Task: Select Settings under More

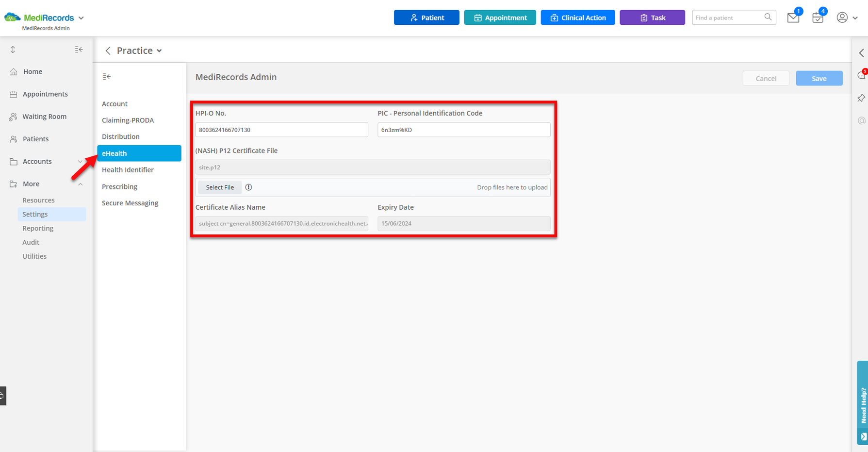Action: click(52, 214)
